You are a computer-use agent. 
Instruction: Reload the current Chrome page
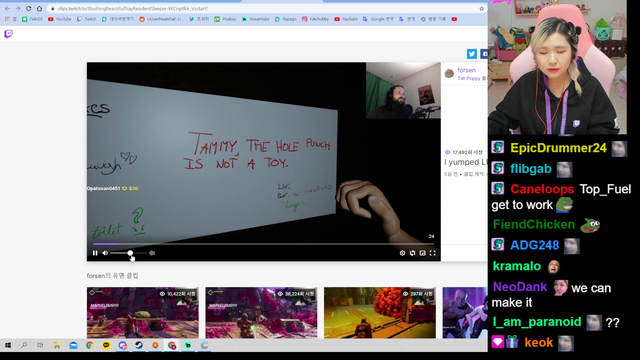(x=29, y=9)
